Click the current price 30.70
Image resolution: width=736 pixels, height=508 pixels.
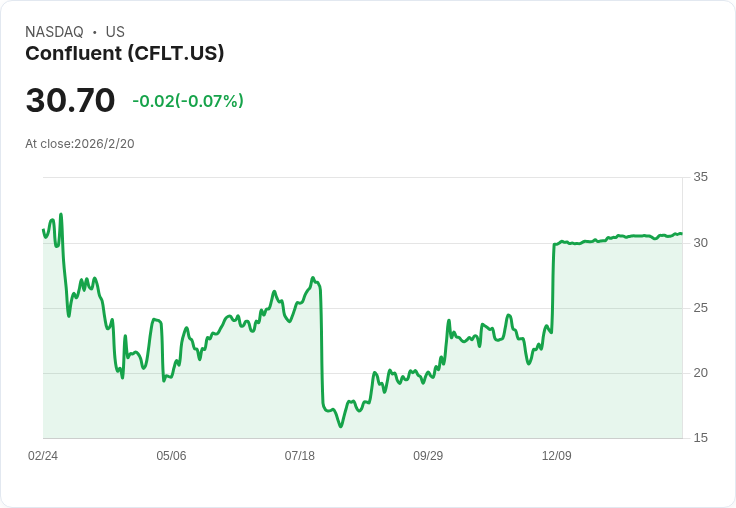(70, 100)
